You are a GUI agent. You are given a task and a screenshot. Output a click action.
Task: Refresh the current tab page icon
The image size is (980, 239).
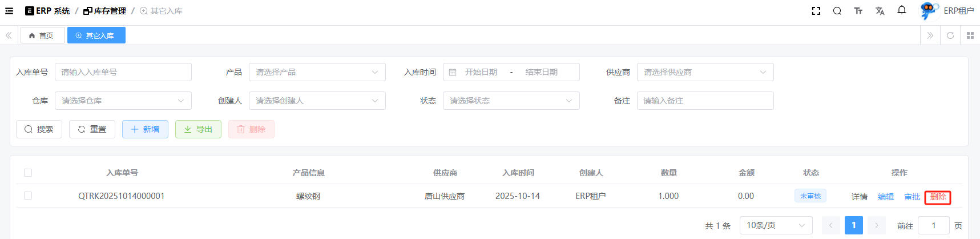(x=950, y=35)
